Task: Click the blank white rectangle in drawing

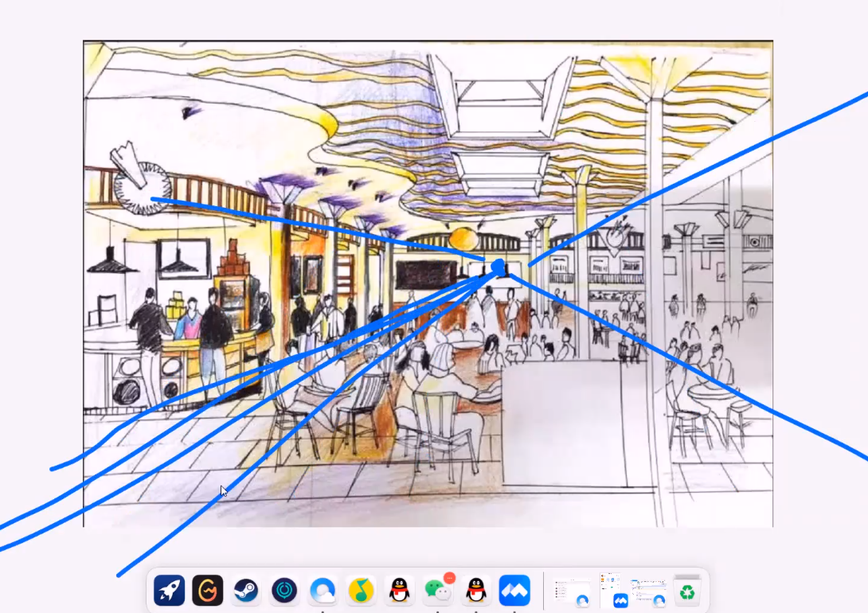Action: pyautogui.click(x=561, y=422)
